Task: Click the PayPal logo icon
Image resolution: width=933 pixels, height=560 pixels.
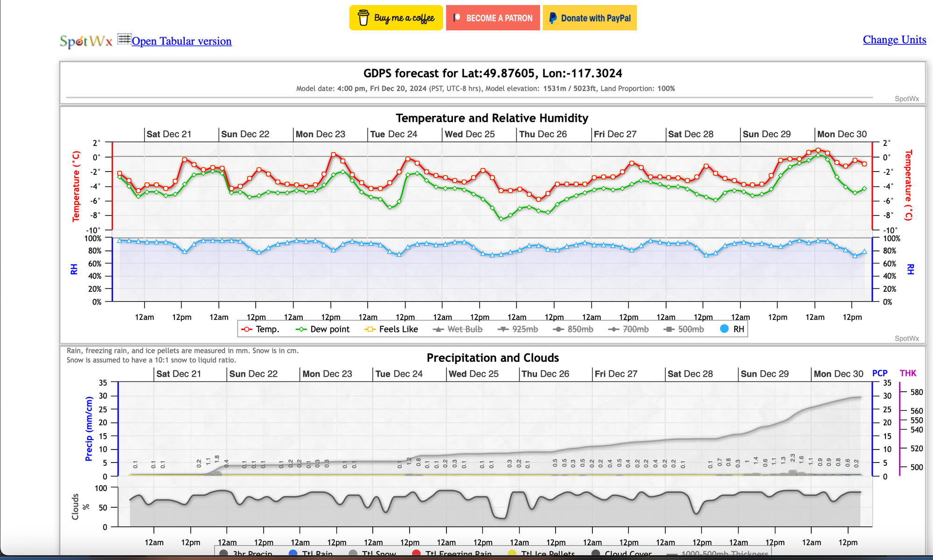Action: coord(553,18)
